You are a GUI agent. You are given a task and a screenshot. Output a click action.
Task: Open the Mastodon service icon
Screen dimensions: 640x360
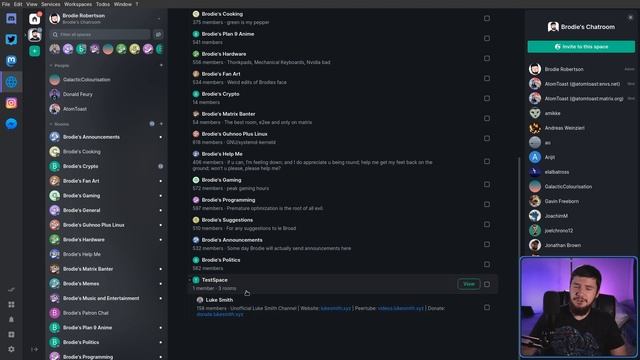(x=11, y=60)
